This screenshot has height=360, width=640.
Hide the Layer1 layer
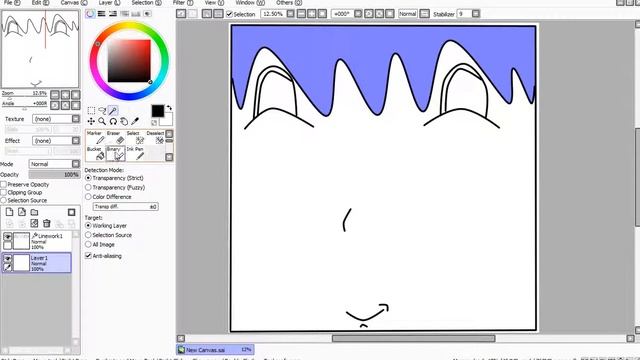[7, 259]
